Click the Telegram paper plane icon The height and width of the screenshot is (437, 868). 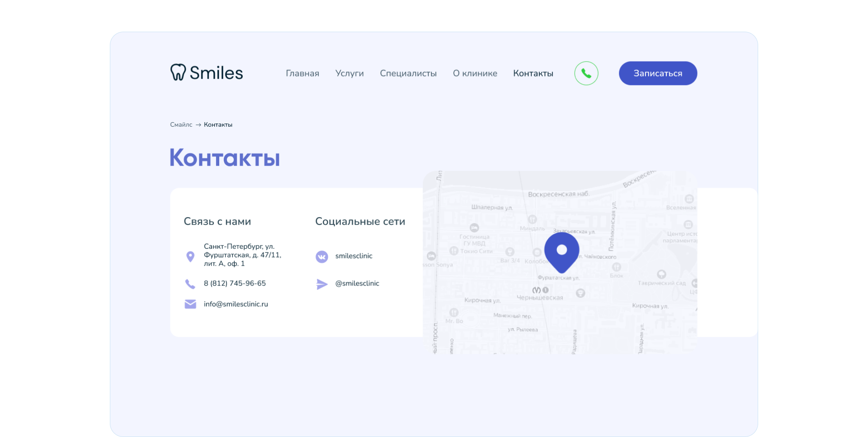(322, 284)
